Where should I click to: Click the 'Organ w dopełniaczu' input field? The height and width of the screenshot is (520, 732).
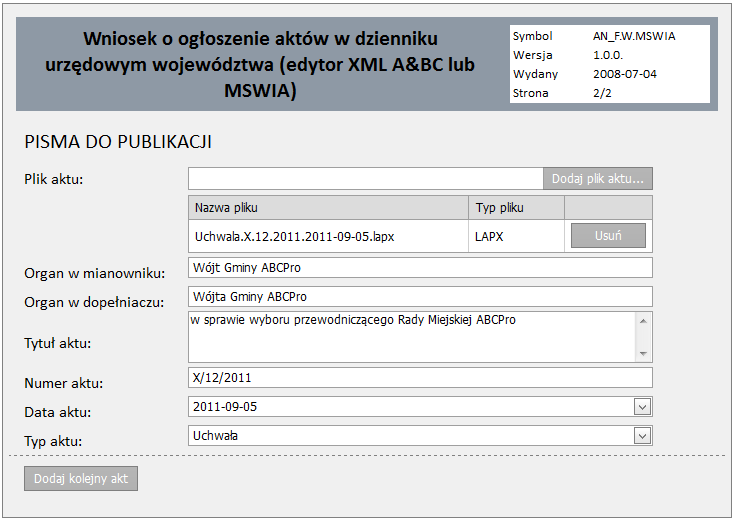[420, 296]
